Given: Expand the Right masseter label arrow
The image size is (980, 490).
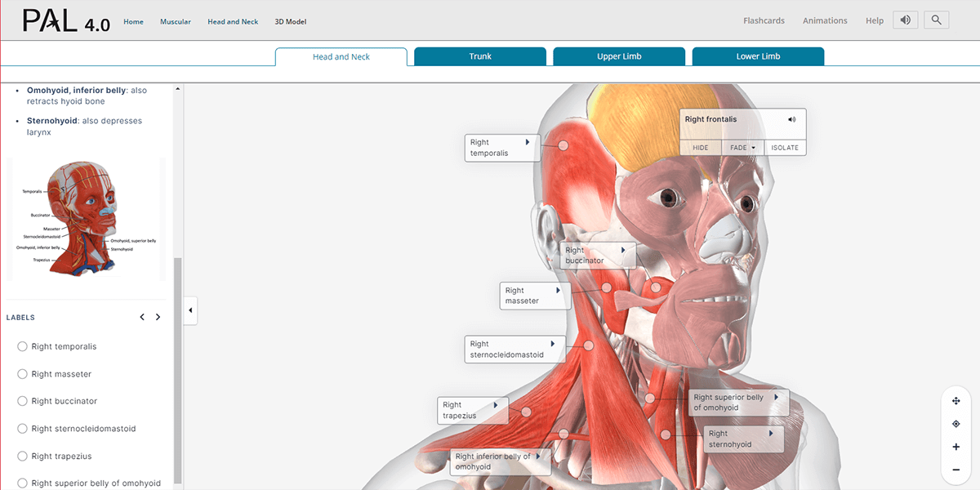Looking at the screenshot, I should (x=559, y=291).
